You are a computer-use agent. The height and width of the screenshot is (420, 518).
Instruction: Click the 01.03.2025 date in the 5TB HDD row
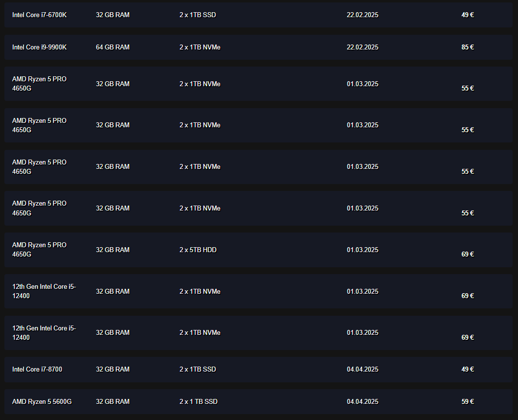click(362, 250)
